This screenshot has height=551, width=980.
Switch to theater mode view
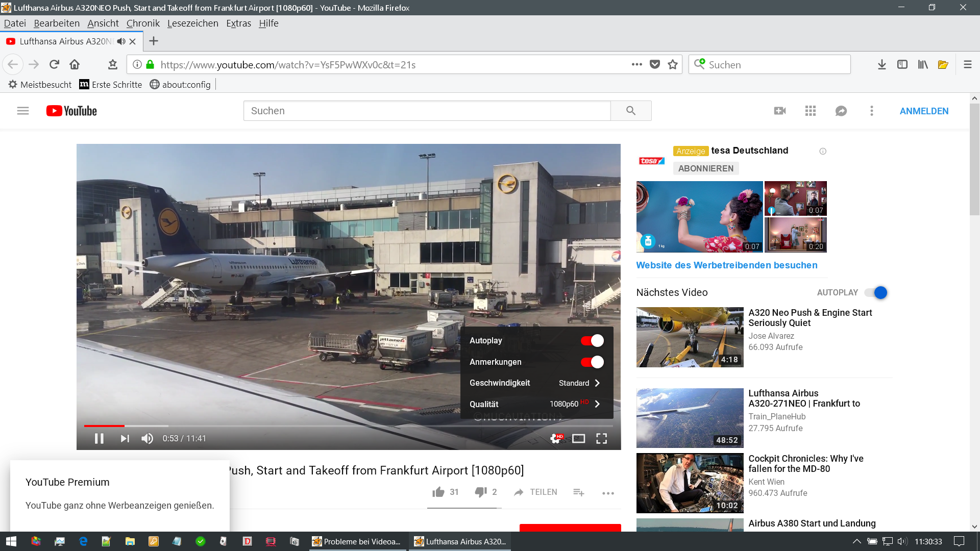tap(578, 439)
